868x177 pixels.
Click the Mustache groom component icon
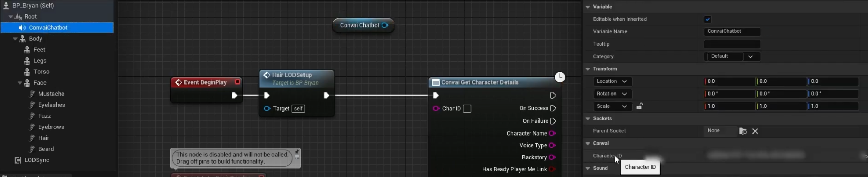[x=32, y=94]
